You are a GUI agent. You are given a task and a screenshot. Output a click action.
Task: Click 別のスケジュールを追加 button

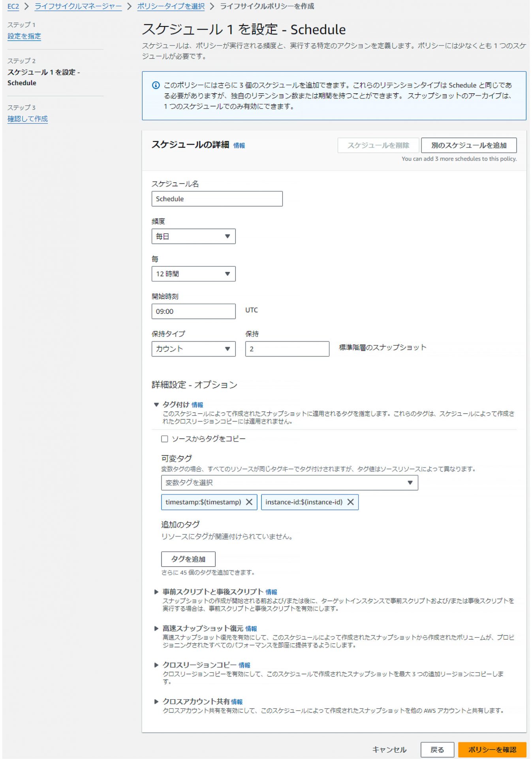point(469,145)
